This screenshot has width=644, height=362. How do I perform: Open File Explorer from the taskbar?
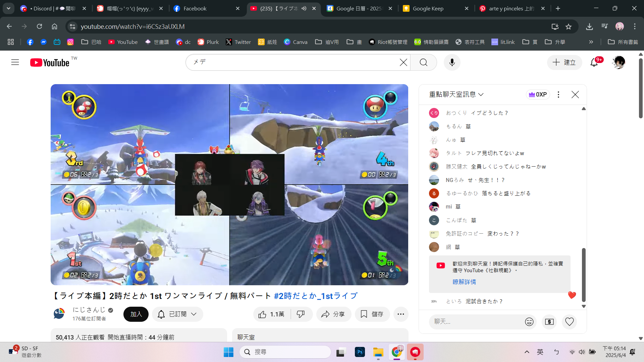coord(378,352)
